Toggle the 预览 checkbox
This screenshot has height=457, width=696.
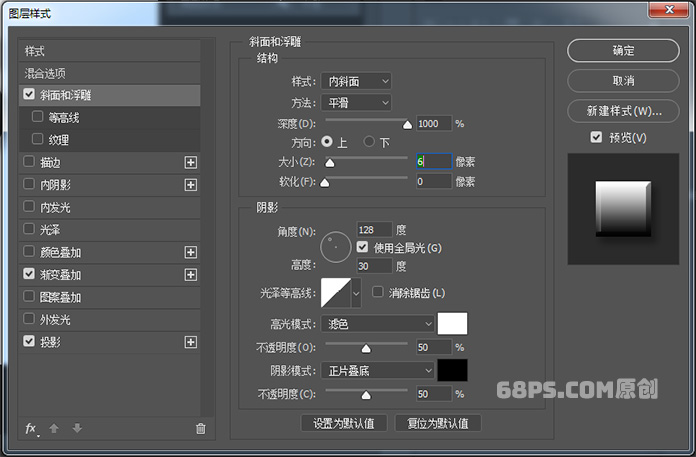596,137
